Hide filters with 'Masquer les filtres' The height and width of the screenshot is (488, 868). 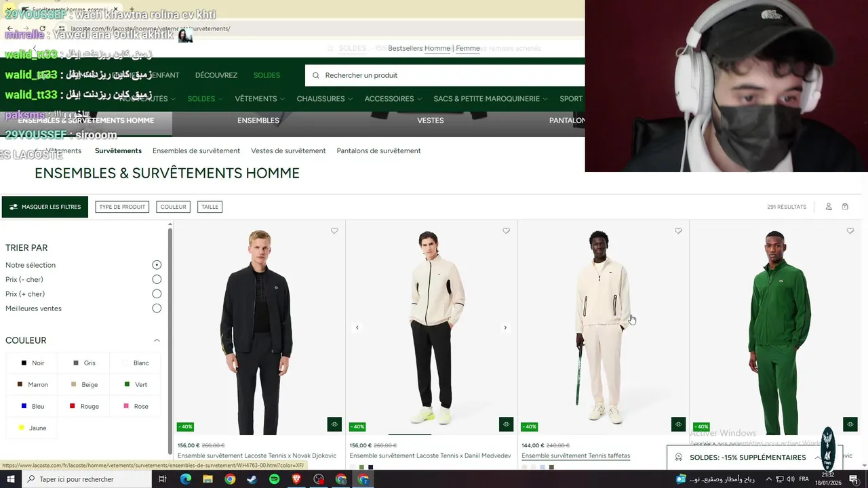click(45, 207)
